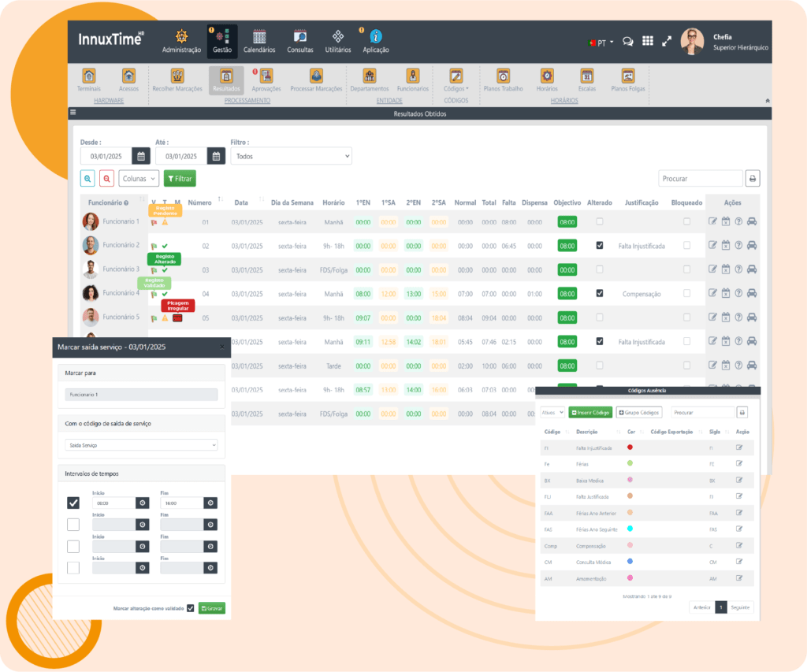Toggle the Marcar alteração como validado checkbox

click(x=191, y=608)
